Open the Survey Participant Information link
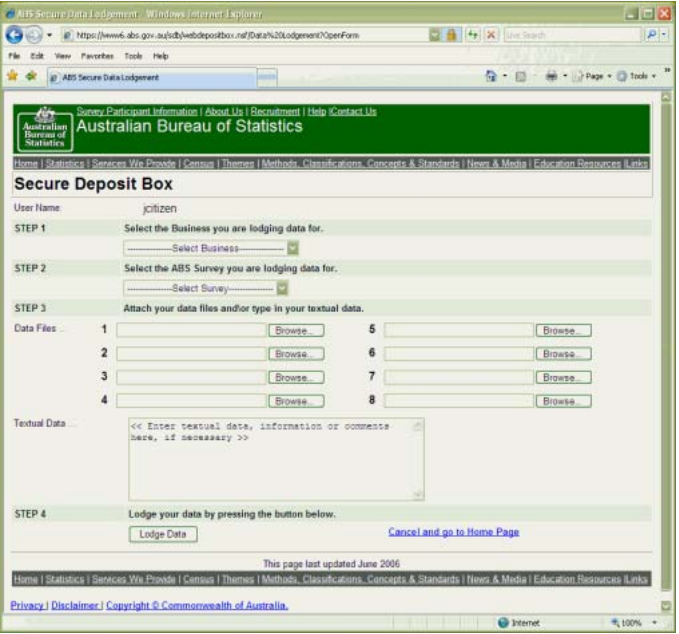The width and height of the screenshot is (679, 634). point(137,111)
